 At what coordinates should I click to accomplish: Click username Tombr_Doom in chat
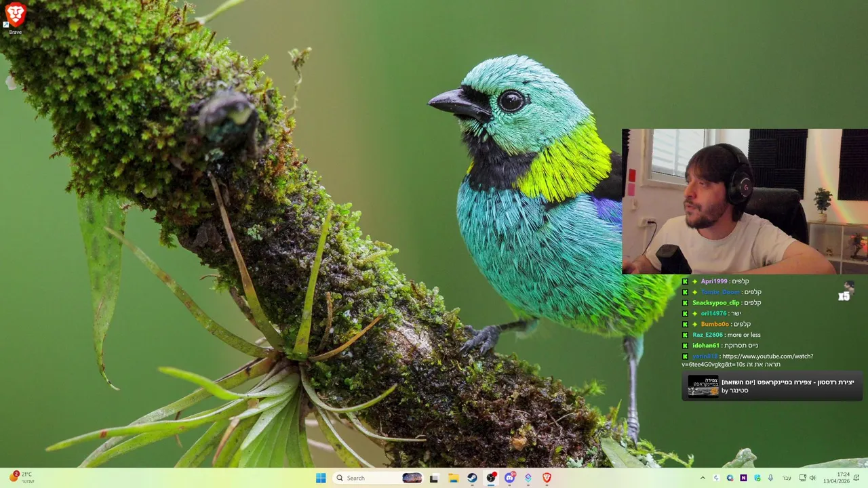[x=720, y=292]
